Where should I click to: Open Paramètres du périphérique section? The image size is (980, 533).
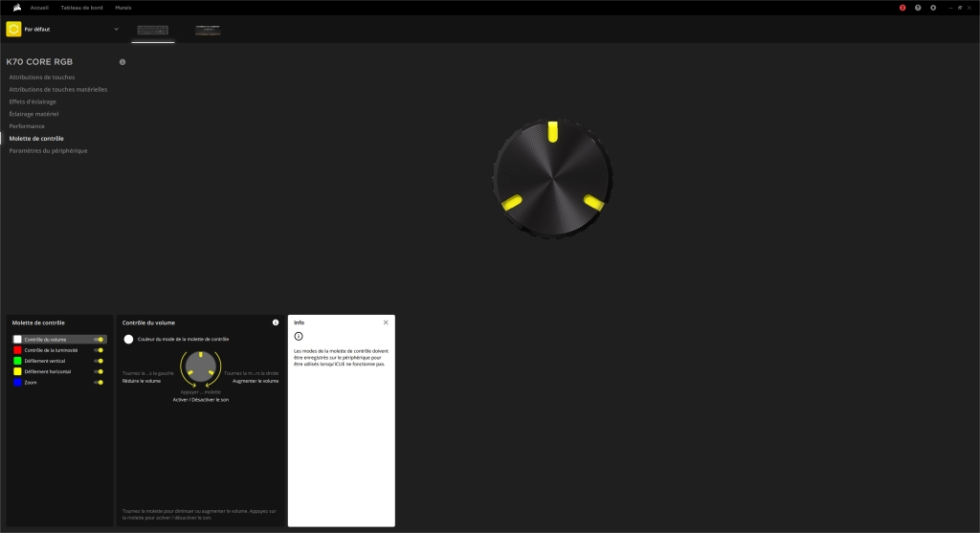click(48, 151)
